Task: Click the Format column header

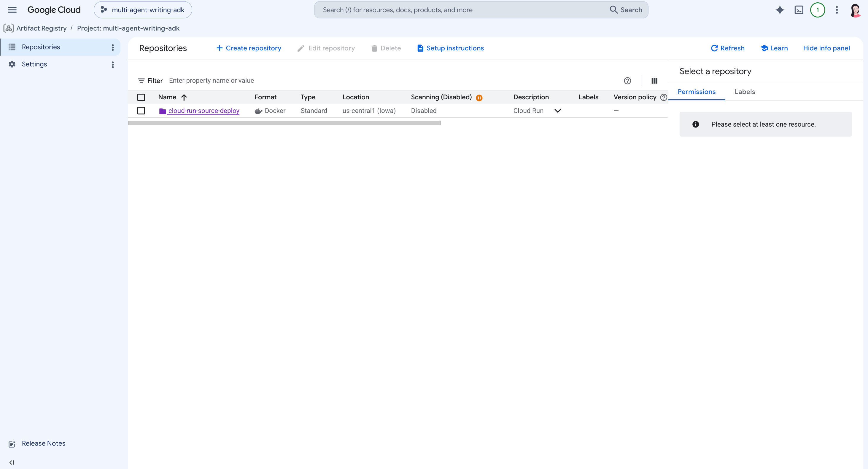Action: pos(266,97)
